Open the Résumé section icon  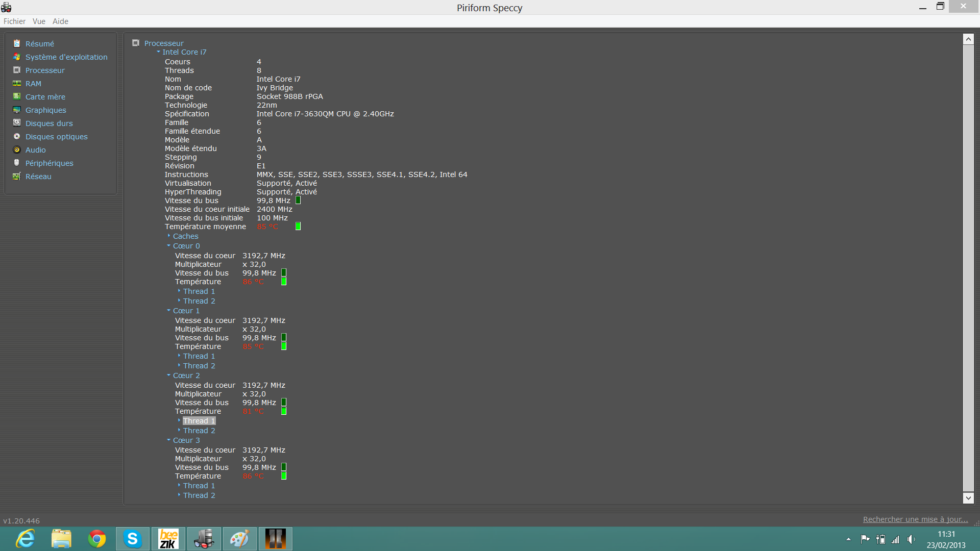tap(17, 43)
